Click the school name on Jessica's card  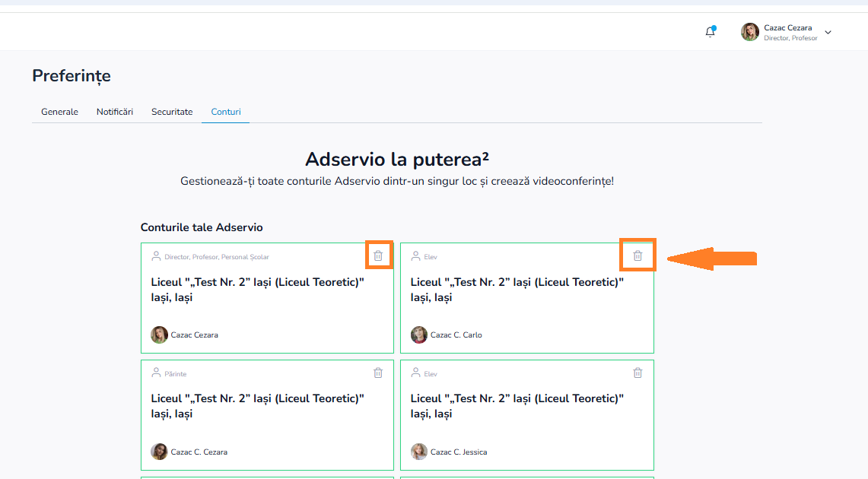pyautogui.click(x=517, y=406)
